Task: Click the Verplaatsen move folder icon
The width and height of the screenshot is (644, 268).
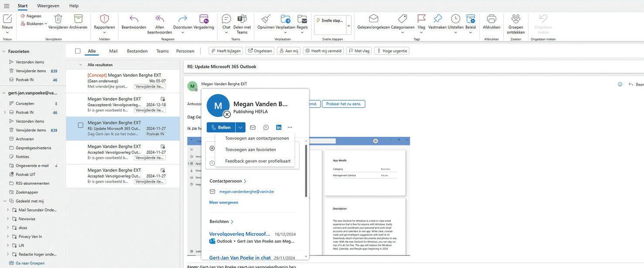Action: tap(285, 19)
